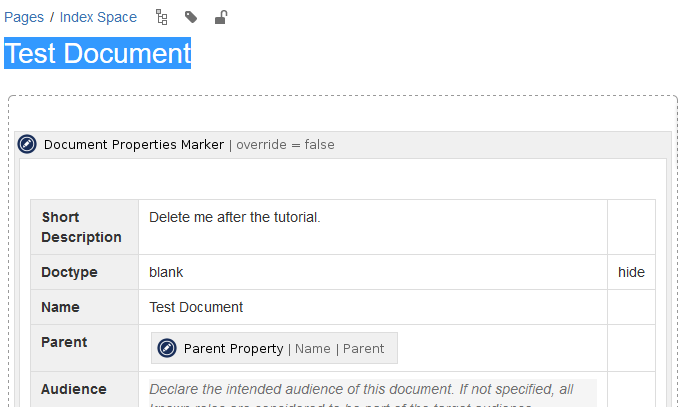Screen dimensions: 678x407
Task: Click the Document Properties Marker macro icon
Action: (28, 145)
